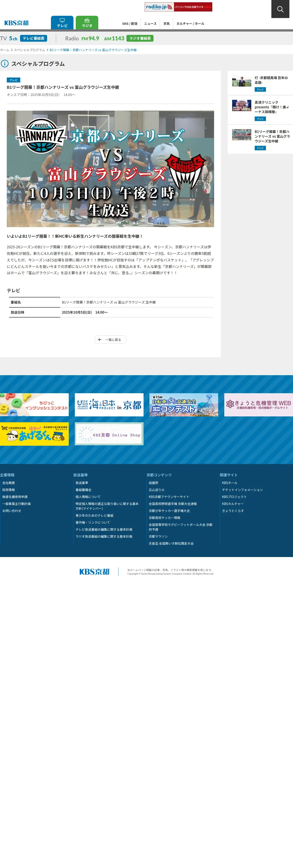Click the テレビ tag above article title
This screenshot has height=868, width=293.
click(x=14, y=80)
